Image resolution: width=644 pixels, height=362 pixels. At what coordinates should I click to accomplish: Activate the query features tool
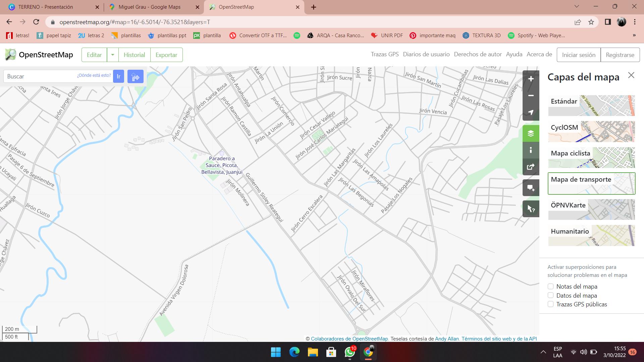point(531,209)
